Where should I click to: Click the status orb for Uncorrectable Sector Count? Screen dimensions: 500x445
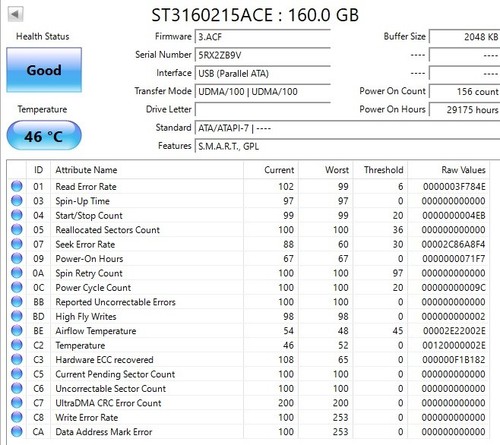coord(17,388)
